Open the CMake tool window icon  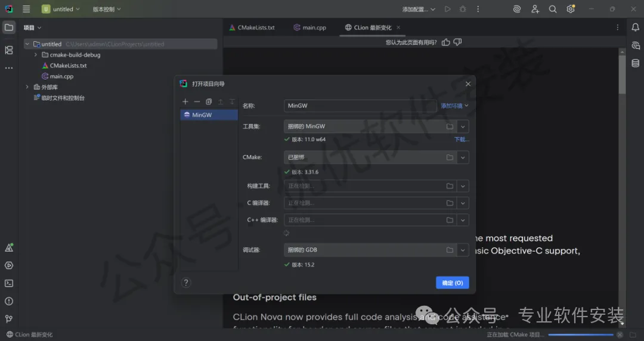point(8,248)
